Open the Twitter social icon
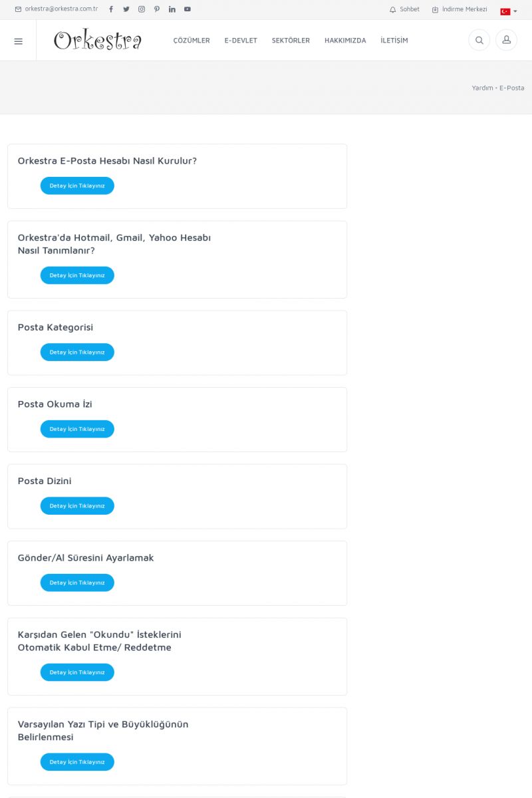This screenshot has height=798, width=532. tap(126, 9)
